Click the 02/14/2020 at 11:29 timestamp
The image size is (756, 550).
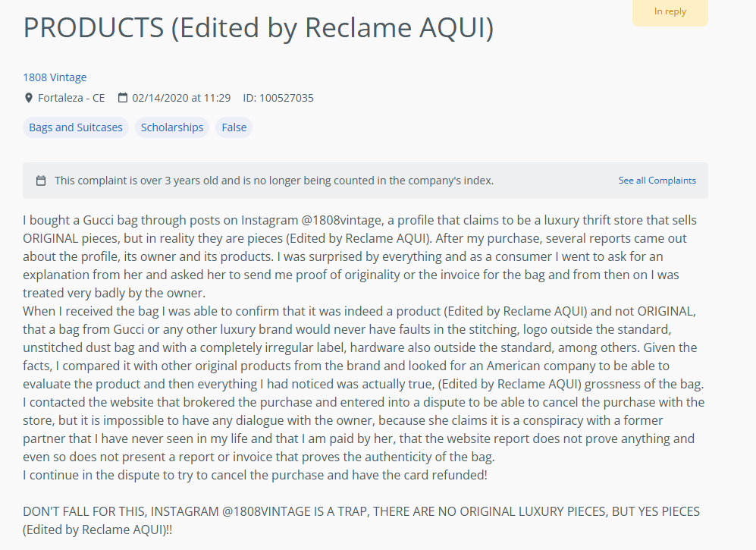(x=181, y=98)
